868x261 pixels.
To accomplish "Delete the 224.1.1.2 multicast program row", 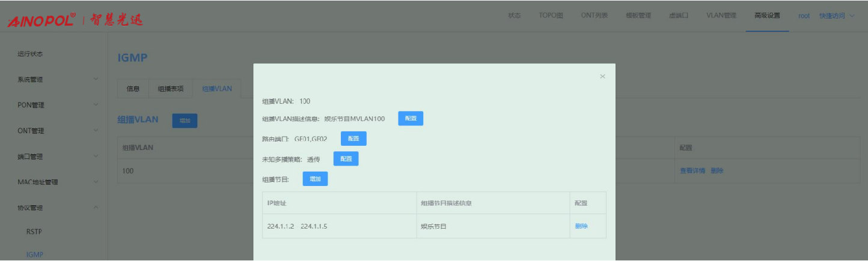I will click(x=581, y=226).
